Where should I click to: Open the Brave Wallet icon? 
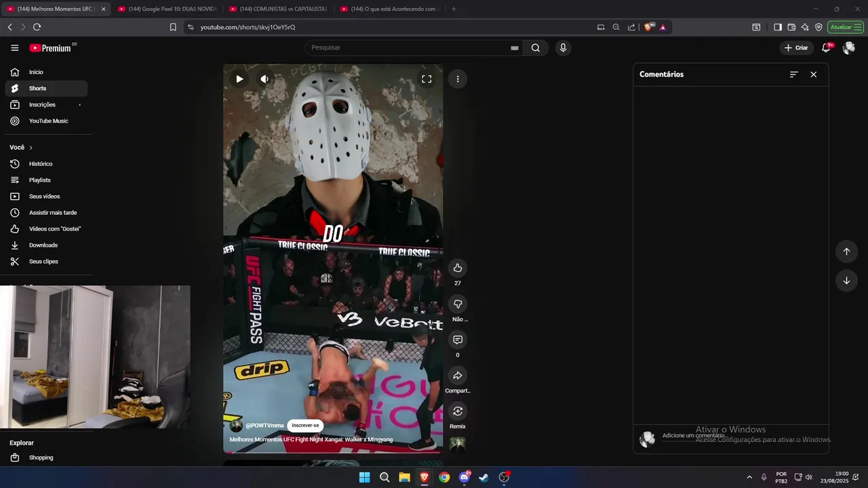tap(791, 27)
